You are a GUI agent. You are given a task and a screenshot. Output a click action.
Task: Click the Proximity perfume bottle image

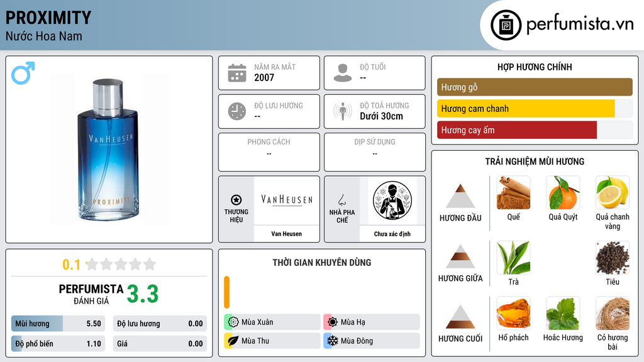(108, 150)
